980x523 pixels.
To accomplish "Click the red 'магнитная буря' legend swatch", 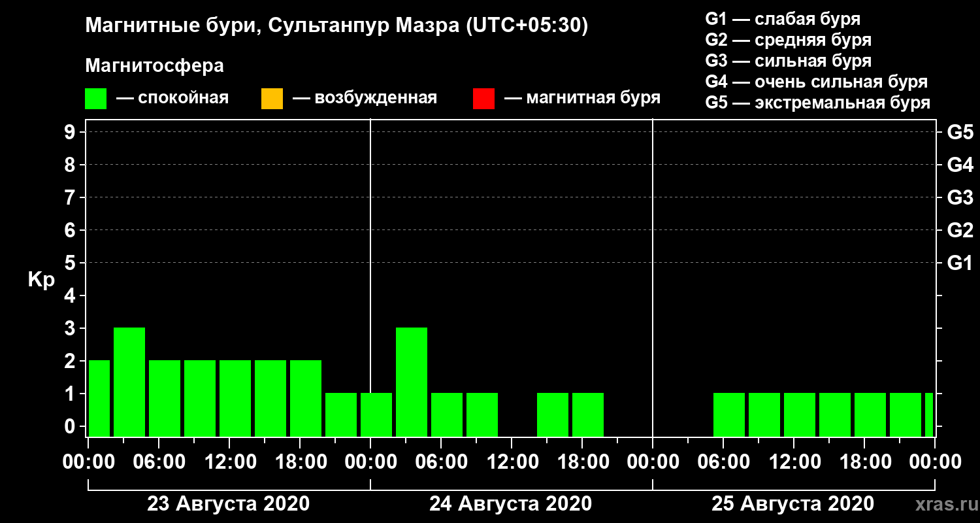I will [483, 99].
